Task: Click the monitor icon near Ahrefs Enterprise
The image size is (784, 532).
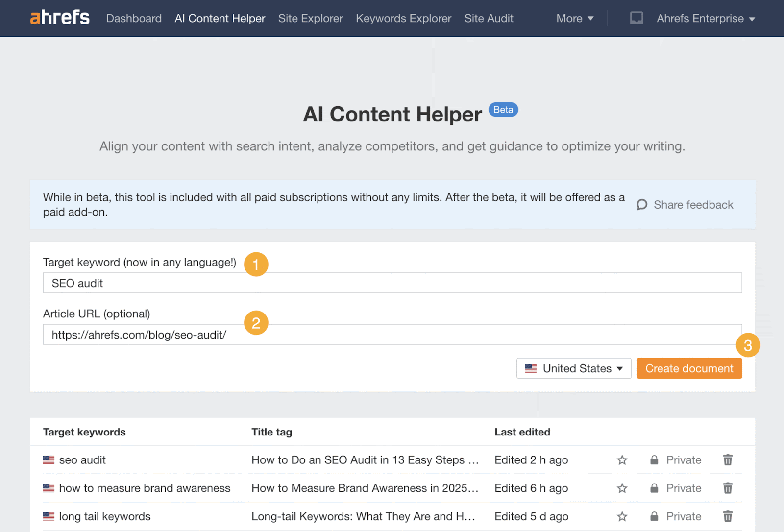Action: click(x=636, y=18)
